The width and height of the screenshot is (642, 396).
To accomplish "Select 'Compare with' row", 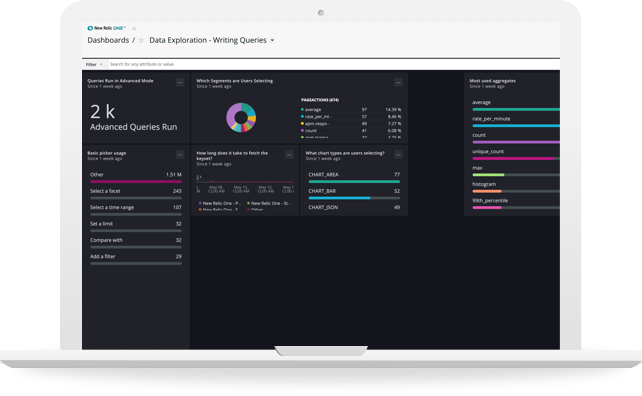I will click(136, 243).
